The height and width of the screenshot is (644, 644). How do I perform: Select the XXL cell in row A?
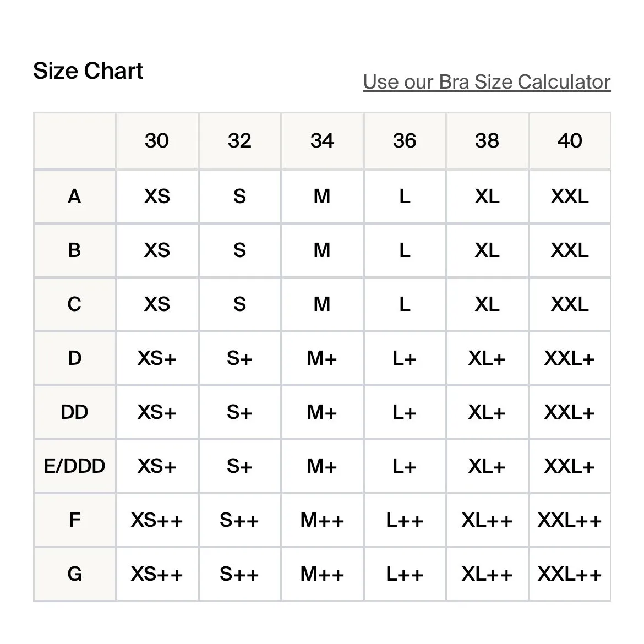(570, 197)
